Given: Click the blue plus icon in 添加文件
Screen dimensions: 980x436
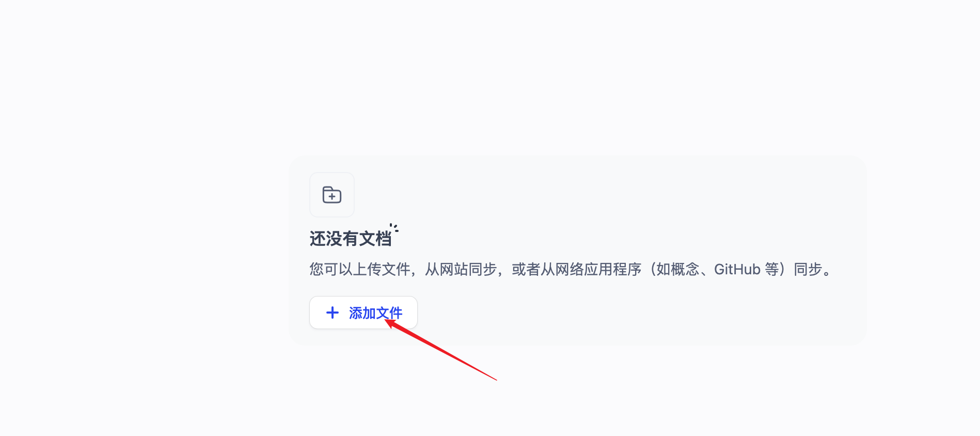Looking at the screenshot, I should 333,313.
